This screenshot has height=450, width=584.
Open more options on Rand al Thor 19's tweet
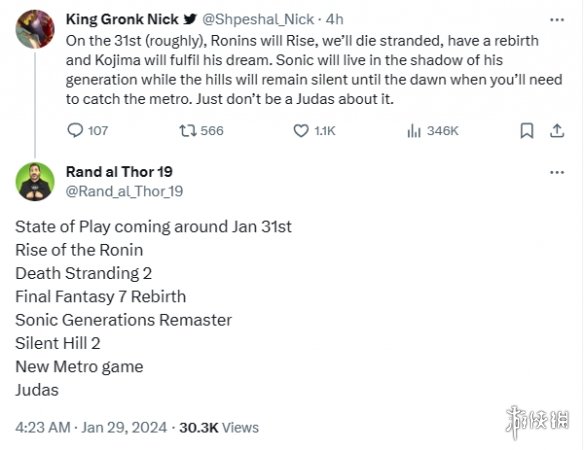click(557, 172)
